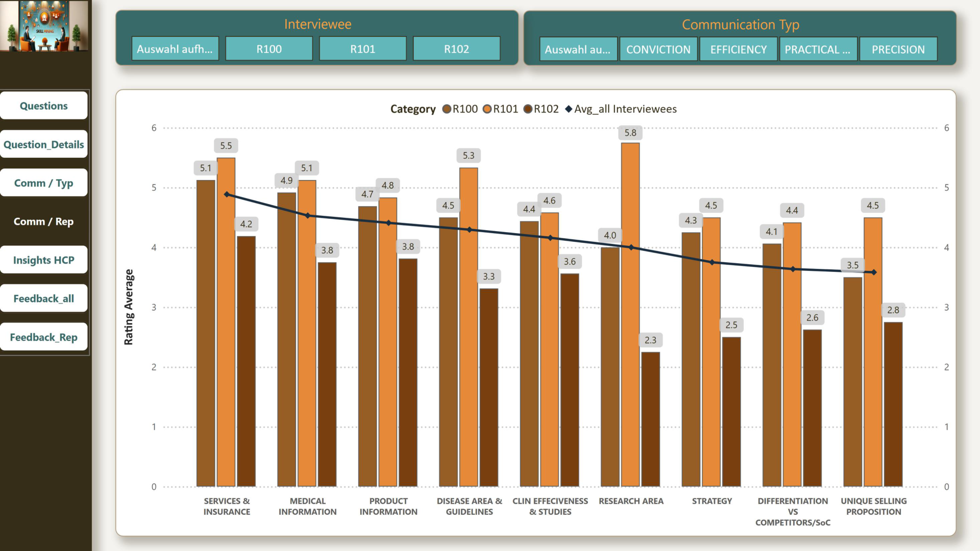980x551 pixels.
Task: Click the 5.8 data label
Action: coord(630,133)
